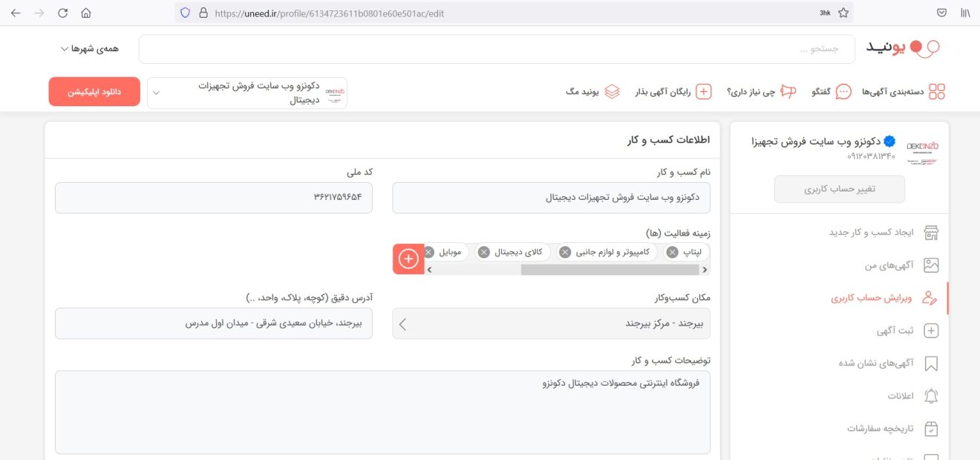
Task: Click the megaphone icon for چی نیاز داری؟
Action: [x=788, y=91]
